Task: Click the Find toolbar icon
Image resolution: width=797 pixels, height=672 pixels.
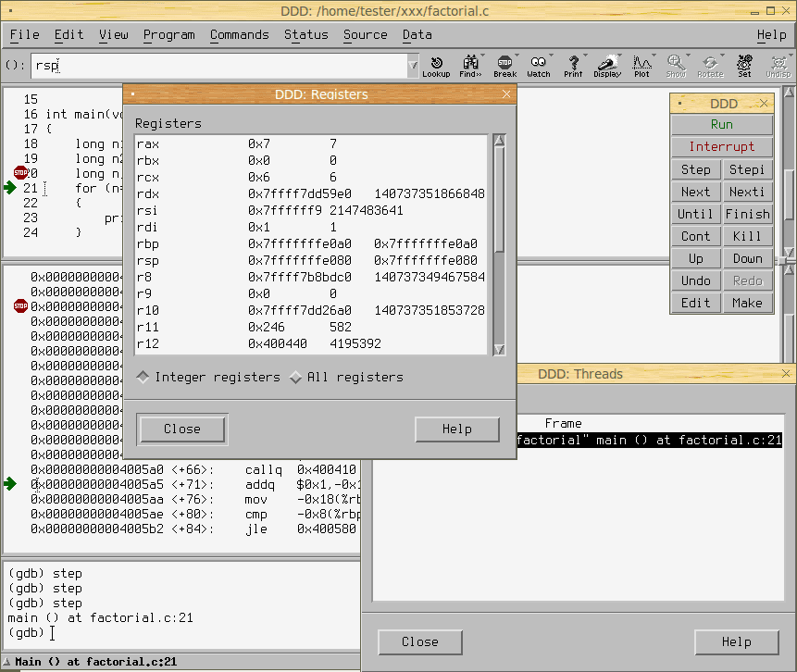Action: pos(470,66)
